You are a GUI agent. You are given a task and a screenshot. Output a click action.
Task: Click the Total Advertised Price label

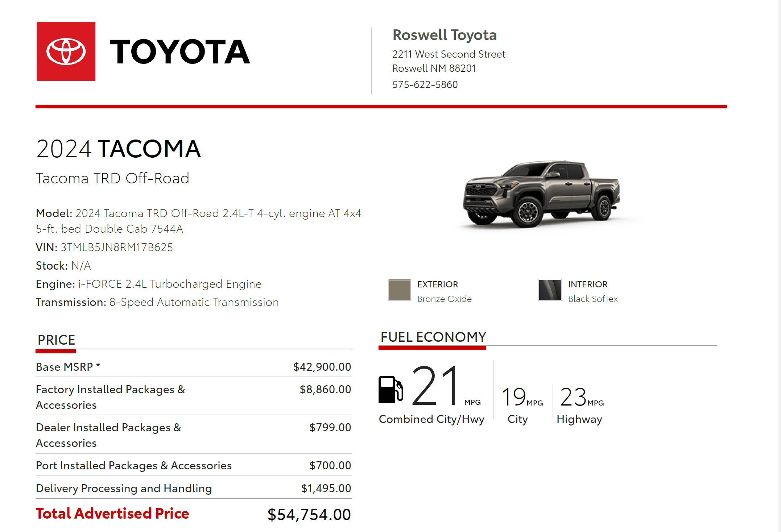tap(112, 514)
